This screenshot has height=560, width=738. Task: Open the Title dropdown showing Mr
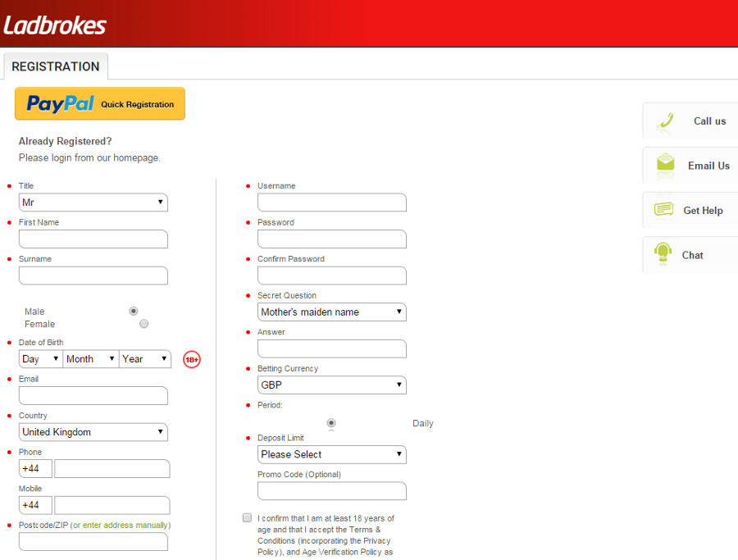93,203
